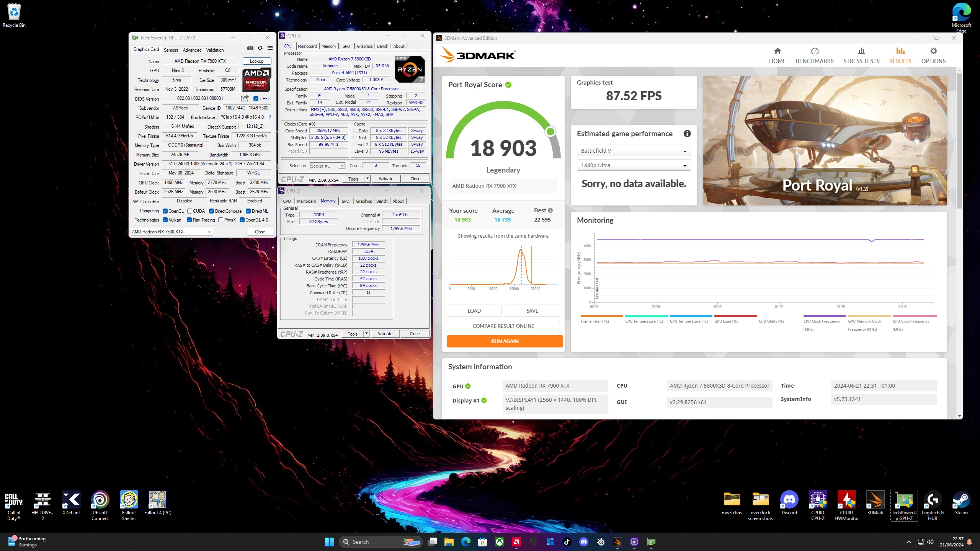
Task: Show hidden system tray icons
Action: tap(908, 542)
